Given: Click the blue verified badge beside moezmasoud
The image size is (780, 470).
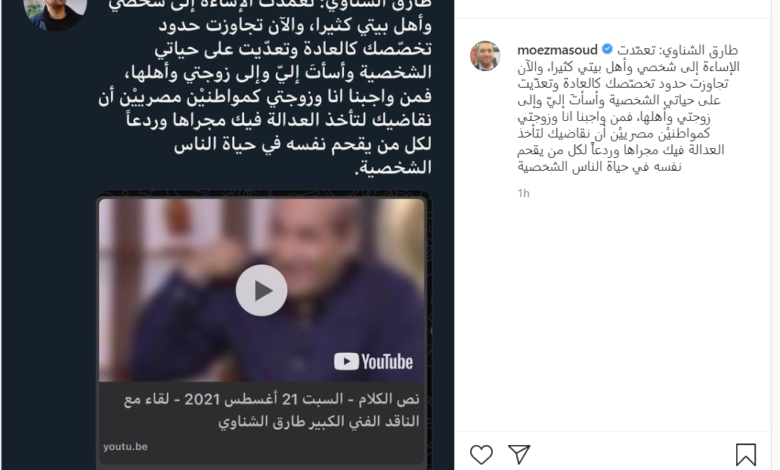Looking at the screenshot, I should coord(607,49).
